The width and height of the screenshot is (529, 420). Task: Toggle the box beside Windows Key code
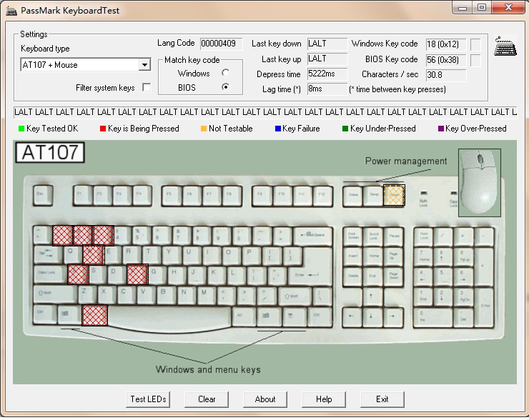click(x=475, y=44)
